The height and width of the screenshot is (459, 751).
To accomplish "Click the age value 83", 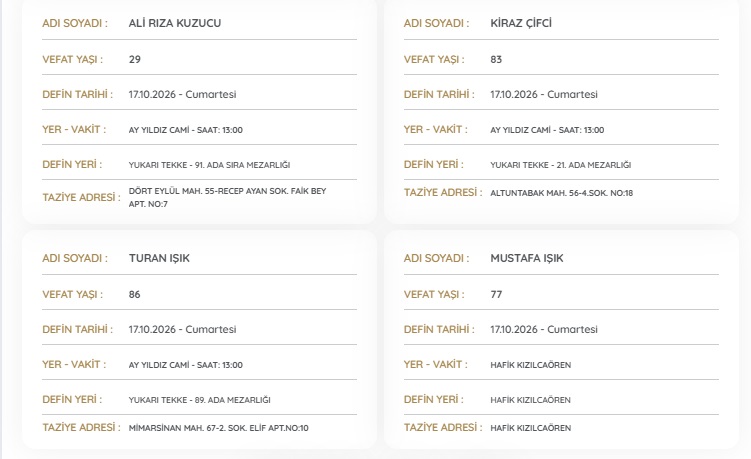I will pyautogui.click(x=496, y=59).
